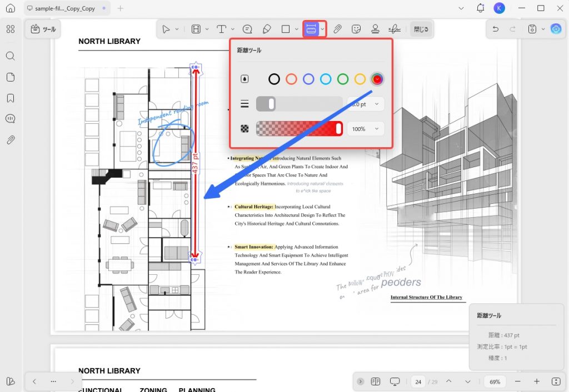Expand the text tool options arrow
The width and height of the screenshot is (569, 392).
(233, 29)
